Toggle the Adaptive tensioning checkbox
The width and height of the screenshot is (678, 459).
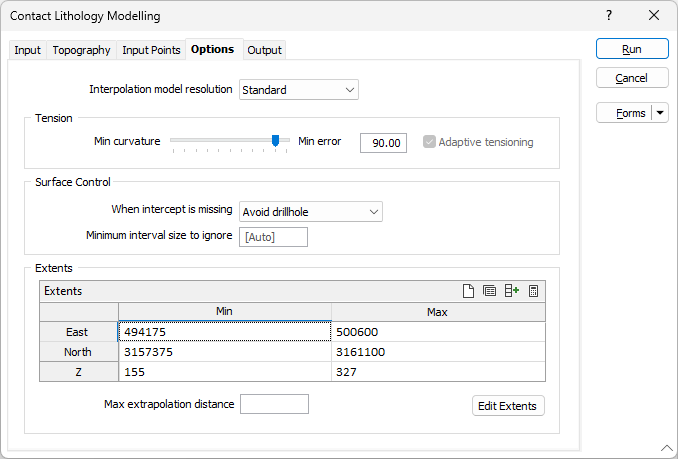click(x=430, y=142)
